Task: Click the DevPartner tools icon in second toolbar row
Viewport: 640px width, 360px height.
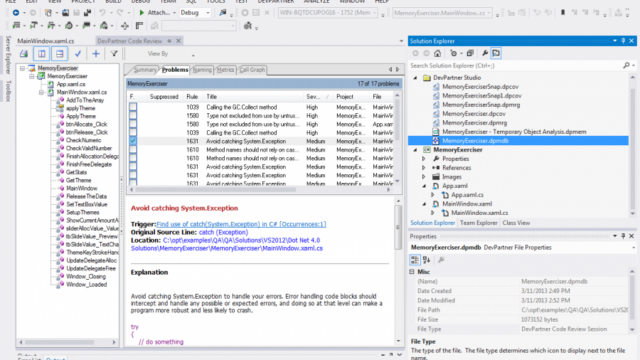Action: tap(247, 26)
